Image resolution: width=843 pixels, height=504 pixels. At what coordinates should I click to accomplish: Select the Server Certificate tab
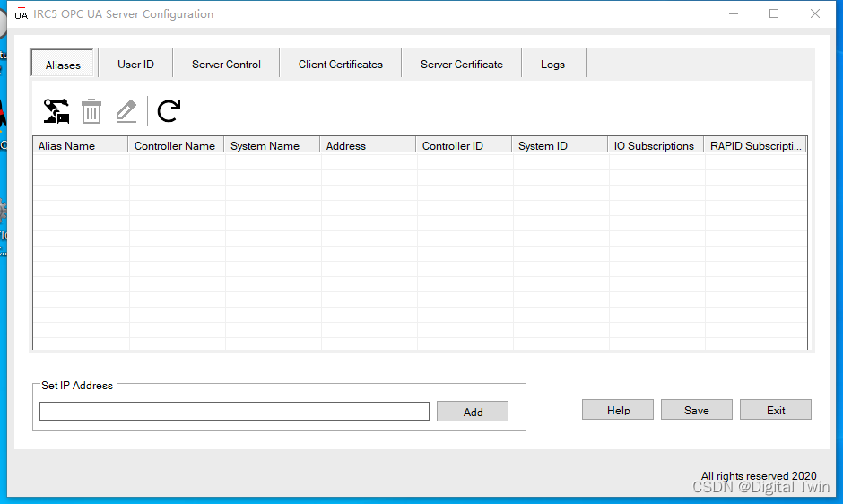[461, 65]
